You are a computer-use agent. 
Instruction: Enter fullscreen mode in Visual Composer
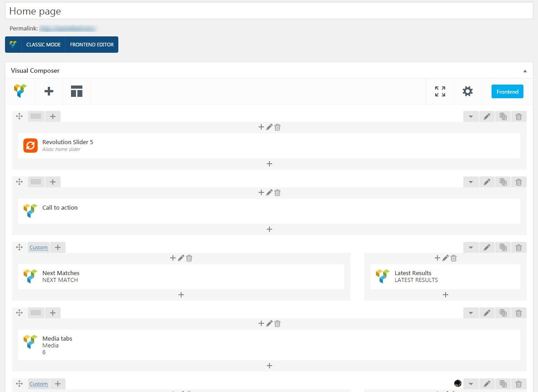(440, 91)
